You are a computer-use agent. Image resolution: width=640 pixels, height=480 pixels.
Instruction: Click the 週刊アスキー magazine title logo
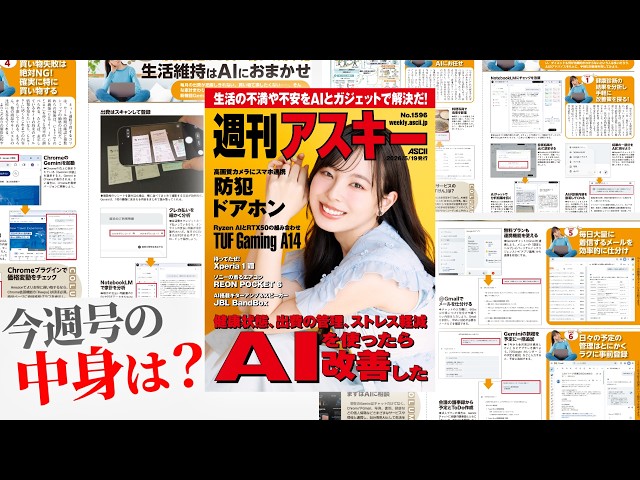click(308, 136)
